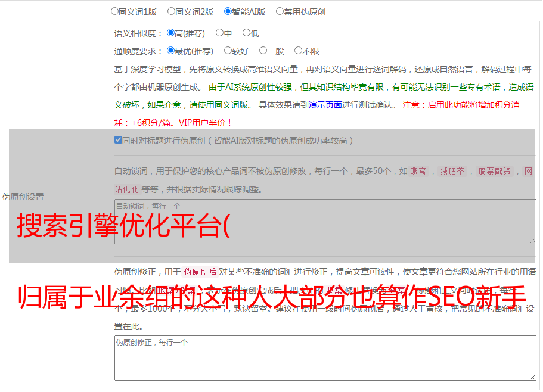The image size is (543, 392).
Task: Click the 伪原创设置 label
Action: coord(23,197)
